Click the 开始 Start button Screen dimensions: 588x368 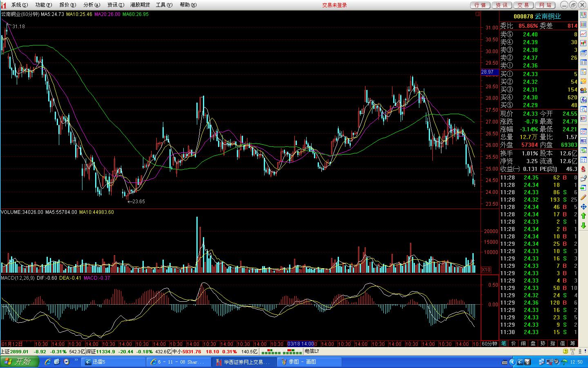point(20,361)
